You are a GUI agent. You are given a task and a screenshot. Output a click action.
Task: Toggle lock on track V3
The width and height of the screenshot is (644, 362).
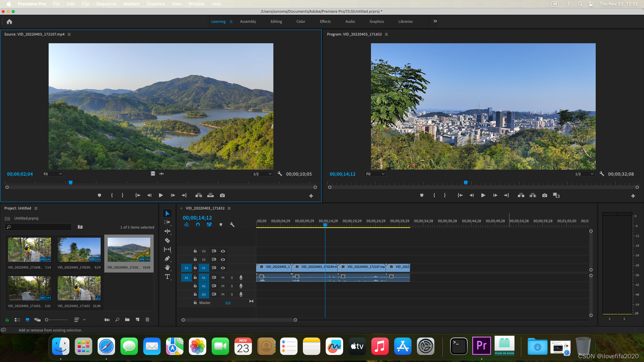pyautogui.click(x=195, y=251)
